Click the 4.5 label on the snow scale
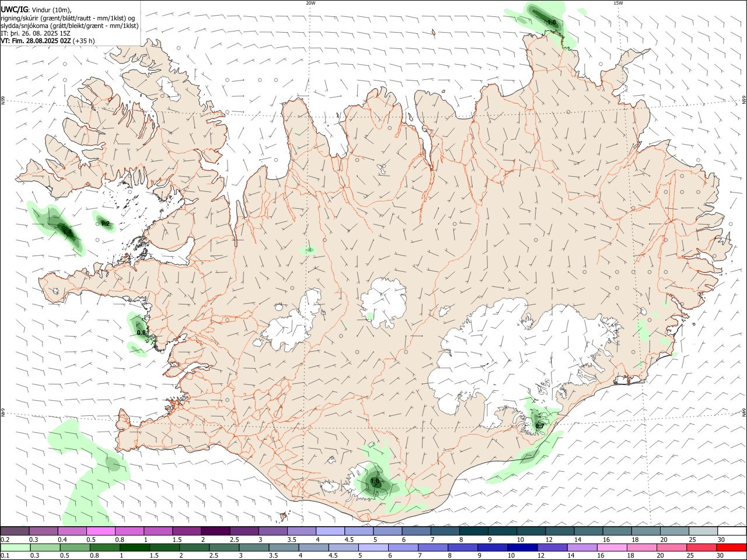 coord(349,540)
